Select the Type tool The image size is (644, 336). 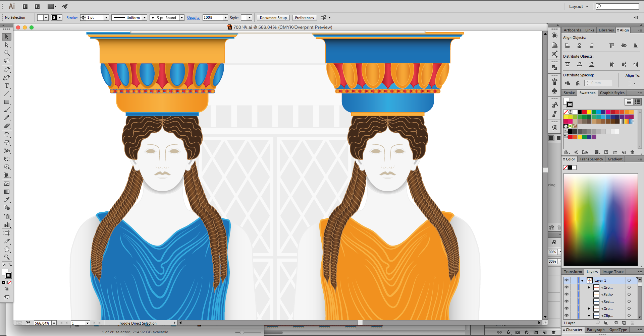(7, 86)
